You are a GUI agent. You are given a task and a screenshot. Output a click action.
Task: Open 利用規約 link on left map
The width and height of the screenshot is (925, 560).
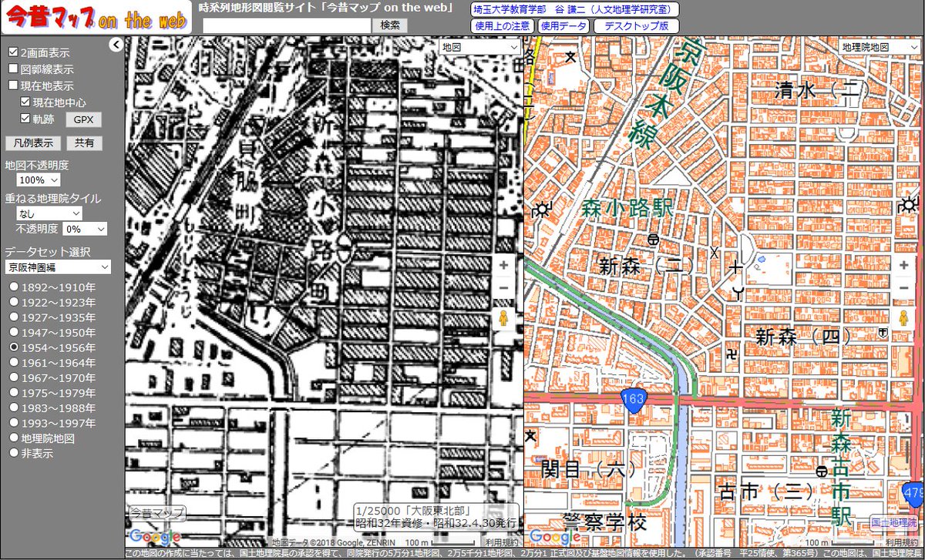click(x=502, y=542)
